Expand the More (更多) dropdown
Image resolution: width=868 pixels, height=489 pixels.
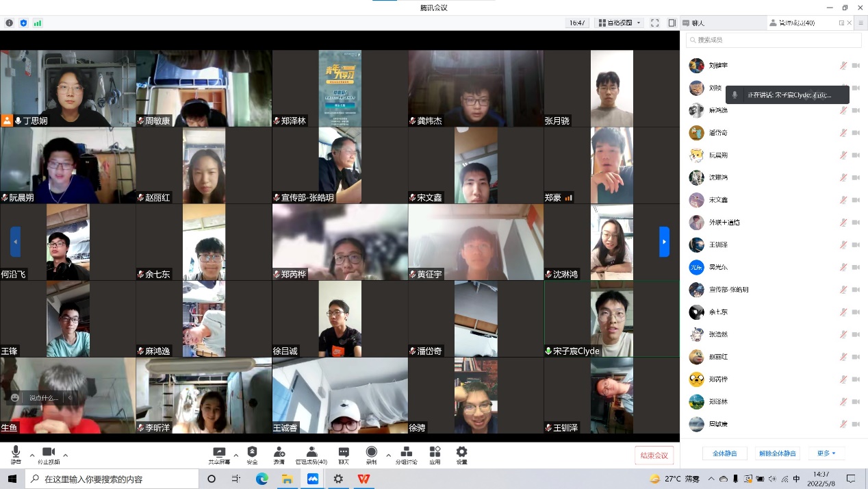coord(826,453)
